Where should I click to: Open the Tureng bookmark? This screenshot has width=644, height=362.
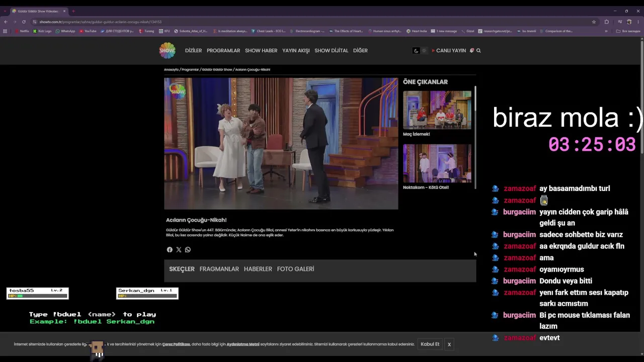(x=147, y=31)
